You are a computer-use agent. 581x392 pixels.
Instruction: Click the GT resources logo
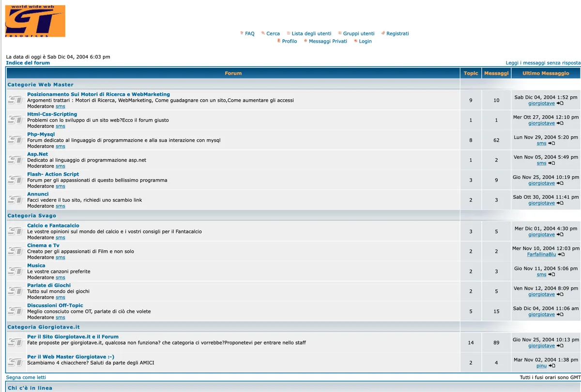click(x=35, y=21)
